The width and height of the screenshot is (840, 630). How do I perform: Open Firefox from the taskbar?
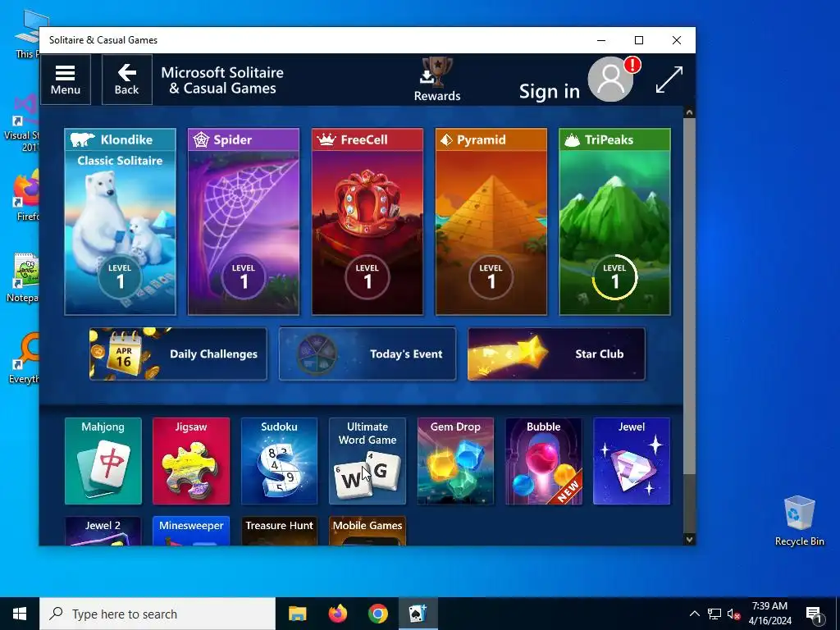(337, 614)
